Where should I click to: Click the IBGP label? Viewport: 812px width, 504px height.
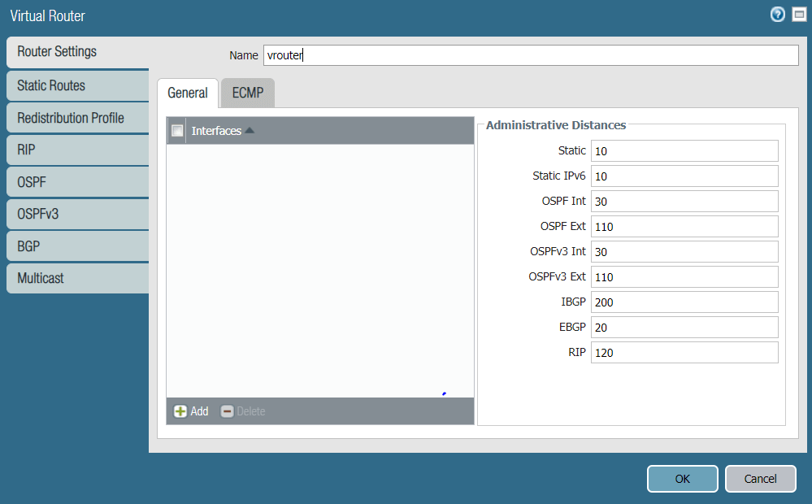[573, 302]
